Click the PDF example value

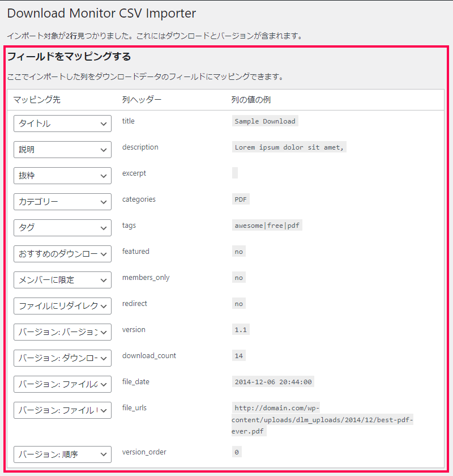(241, 199)
